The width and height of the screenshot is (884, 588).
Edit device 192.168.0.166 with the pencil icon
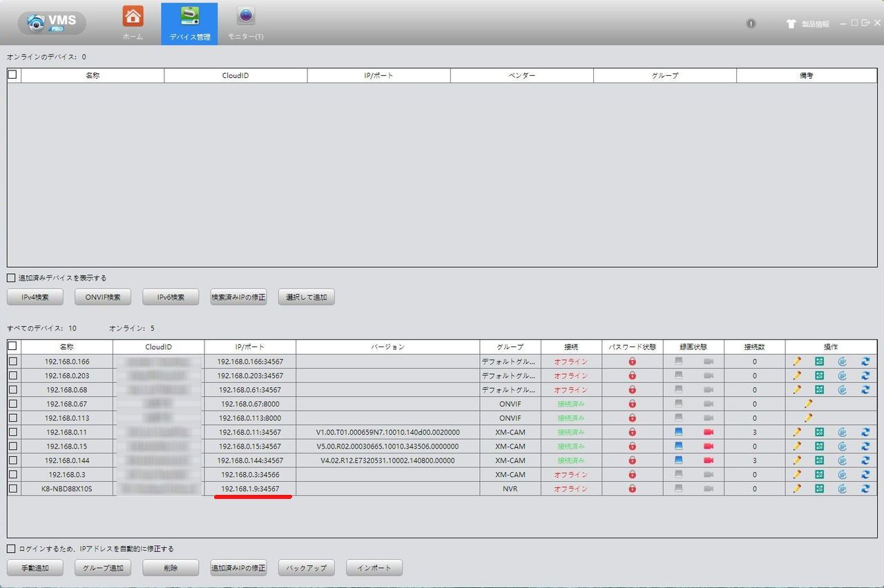coord(797,361)
